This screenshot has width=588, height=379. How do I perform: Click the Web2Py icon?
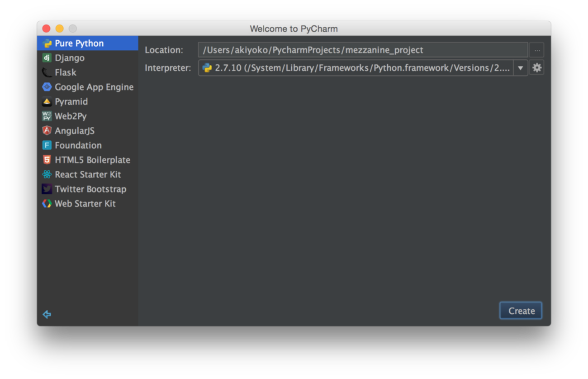[47, 116]
